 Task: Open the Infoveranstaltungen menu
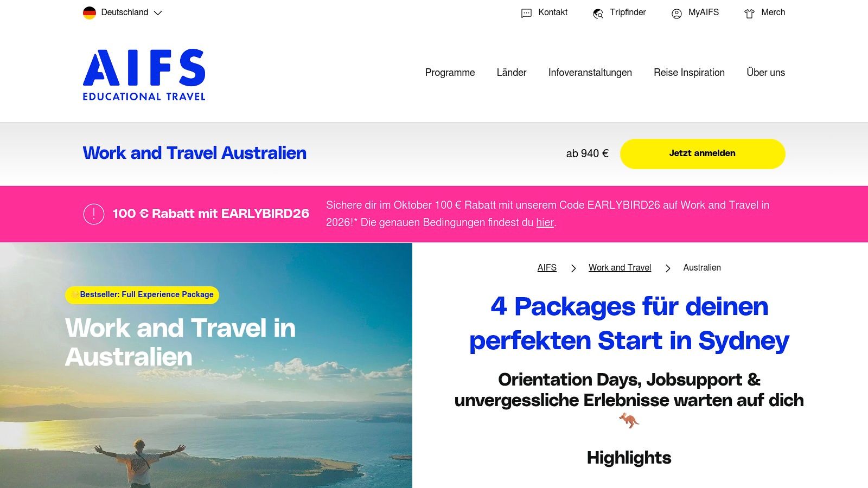[590, 73]
